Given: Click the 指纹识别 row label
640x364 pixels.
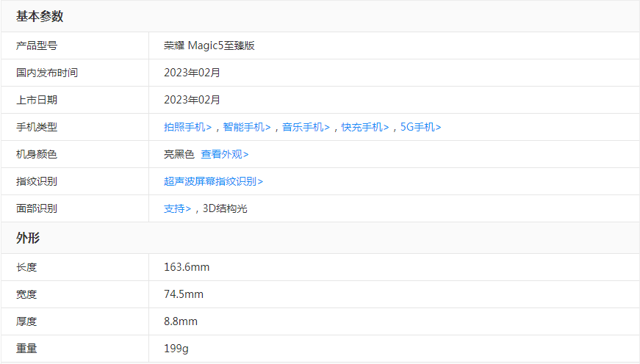Looking at the screenshot, I should tap(37, 181).
